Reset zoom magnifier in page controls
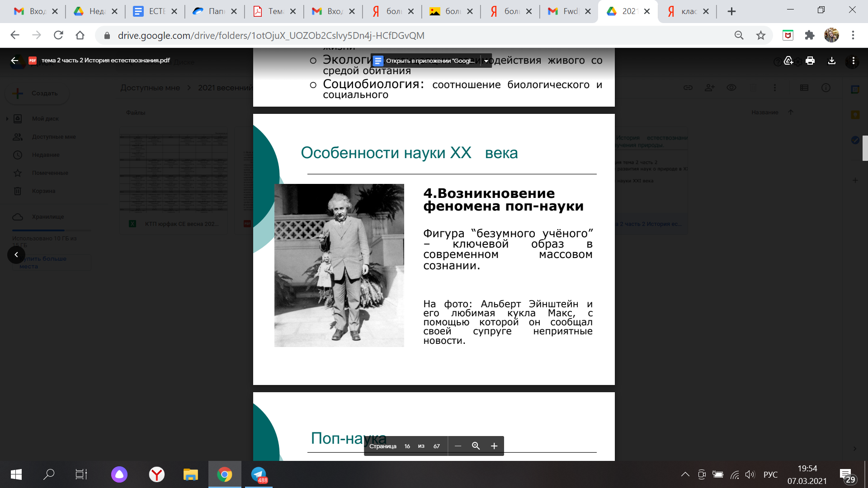 point(476,446)
